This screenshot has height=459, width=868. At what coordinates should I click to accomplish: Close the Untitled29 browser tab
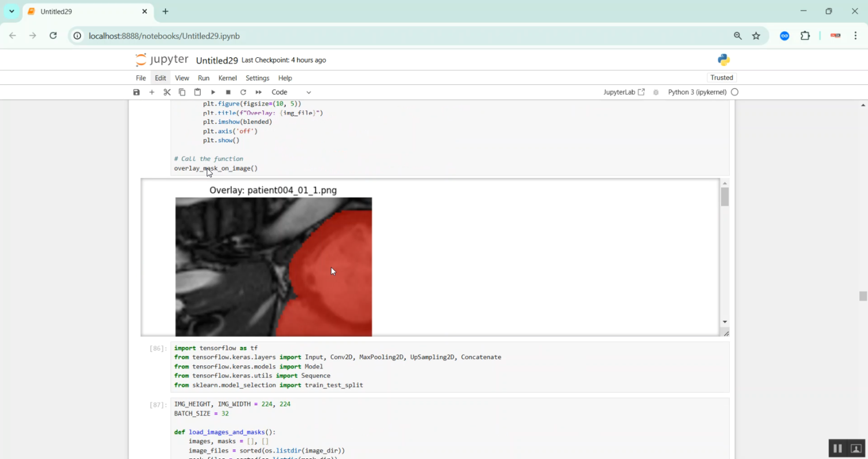point(145,12)
